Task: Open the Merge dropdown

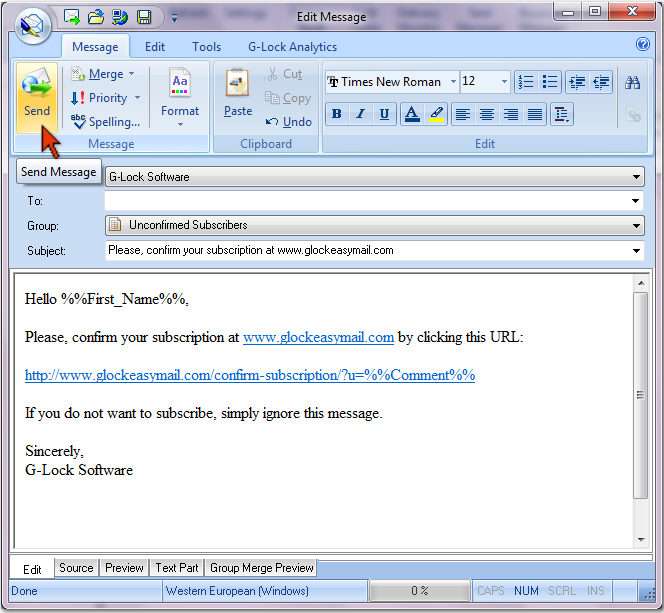Action: tap(102, 74)
